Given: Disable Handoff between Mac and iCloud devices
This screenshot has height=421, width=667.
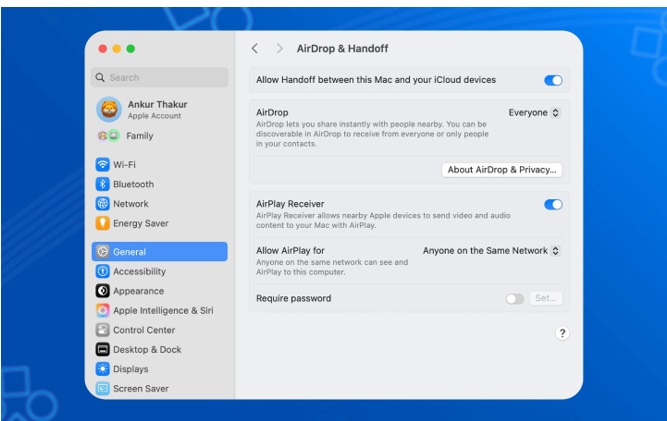Looking at the screenshot, I should click(553, 80).
